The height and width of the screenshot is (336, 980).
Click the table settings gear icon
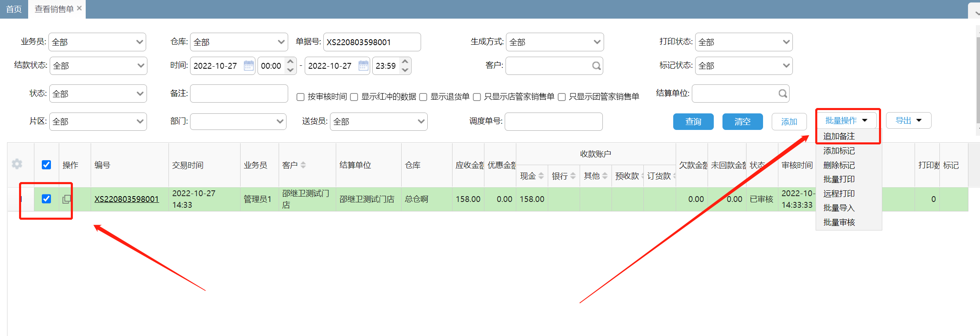[x=17, y=164]
